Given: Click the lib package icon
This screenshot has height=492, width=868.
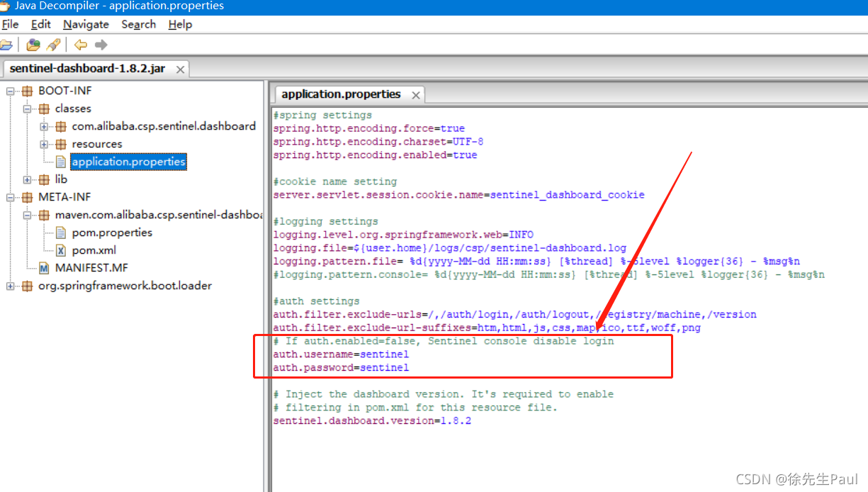Looking at the screenshot, I should [44, 179].
